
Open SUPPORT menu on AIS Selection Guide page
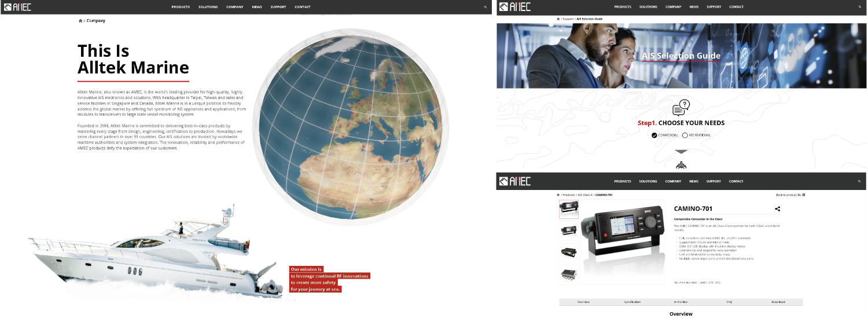coord(714,7)
